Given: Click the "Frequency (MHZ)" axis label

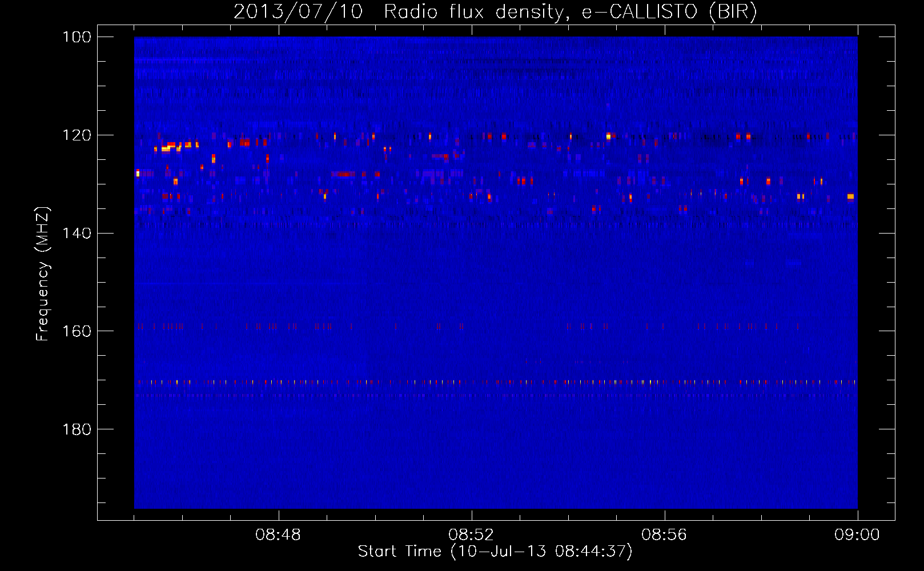Looking at the screenshot, I should [43, 274].
